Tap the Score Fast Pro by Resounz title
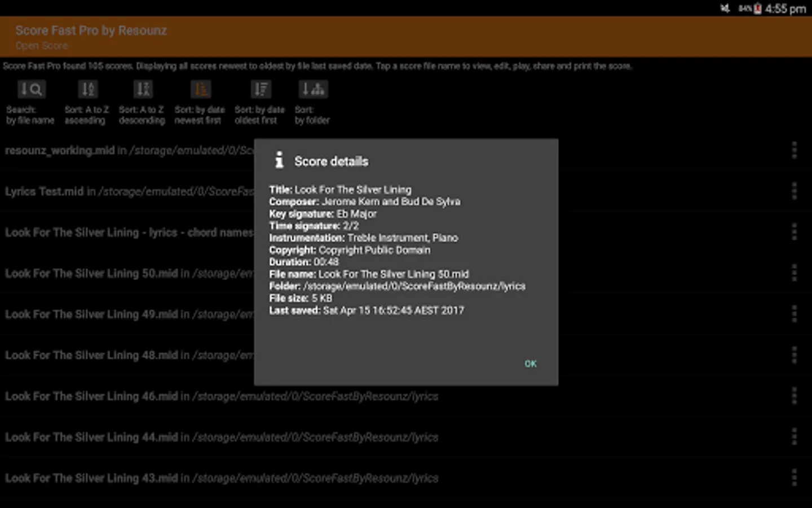This screenshot has height=508, width=812. point(91,30)
